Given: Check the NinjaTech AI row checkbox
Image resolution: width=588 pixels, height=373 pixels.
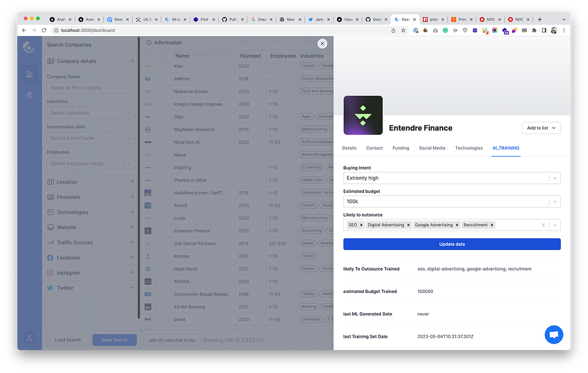Looking at the screenshot, I should pos(163,142).
